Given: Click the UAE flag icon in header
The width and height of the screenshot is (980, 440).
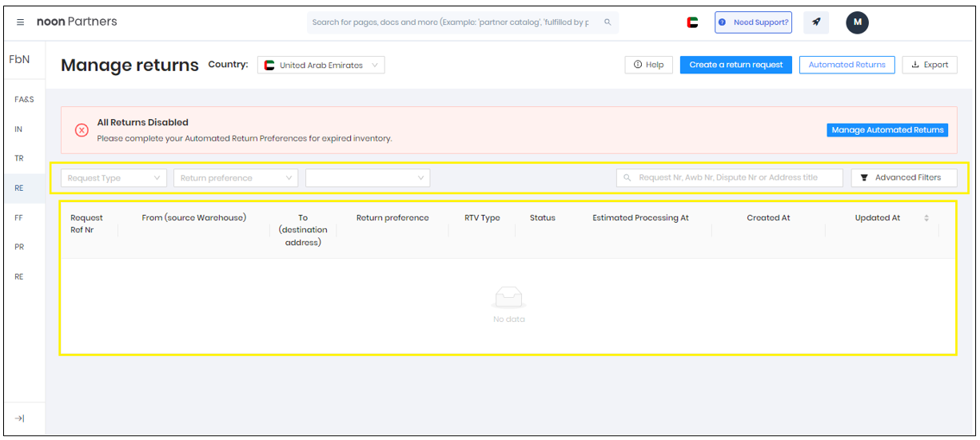Looking at the screenshot, I should pos(692,22).
